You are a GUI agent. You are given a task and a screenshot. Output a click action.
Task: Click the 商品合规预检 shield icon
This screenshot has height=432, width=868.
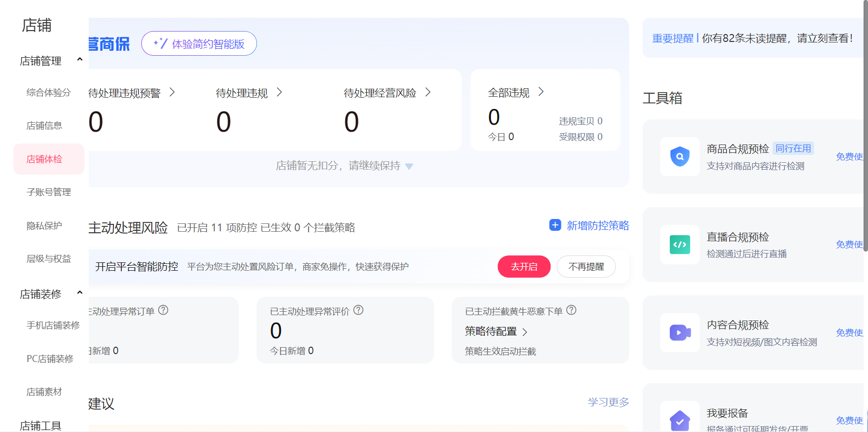680,157
